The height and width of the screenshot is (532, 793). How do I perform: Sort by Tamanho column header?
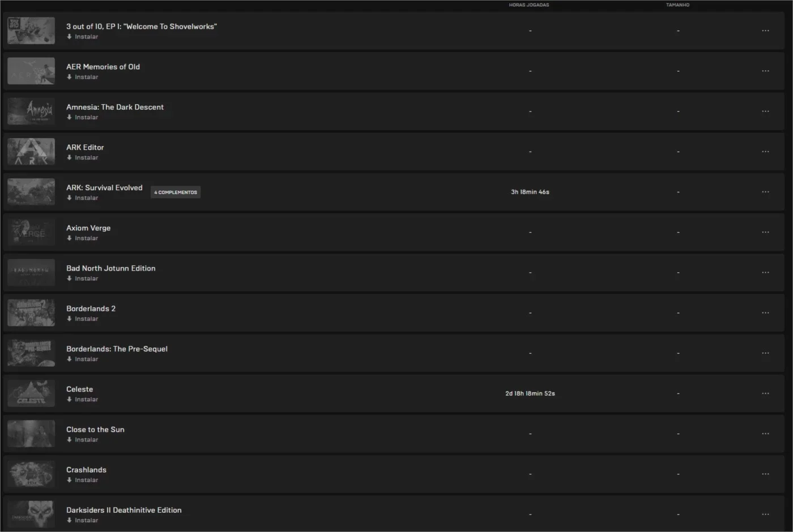point(677,5)
